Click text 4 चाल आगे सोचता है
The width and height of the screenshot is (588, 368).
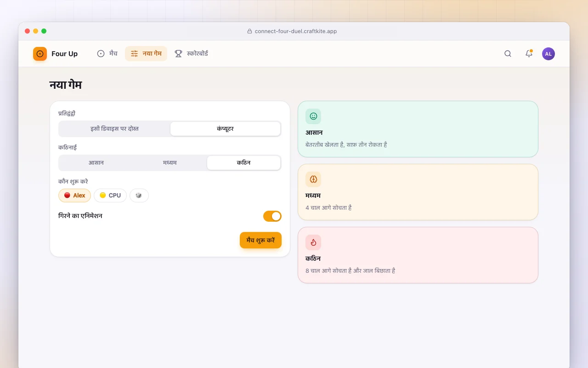click(x=328, y=208)
